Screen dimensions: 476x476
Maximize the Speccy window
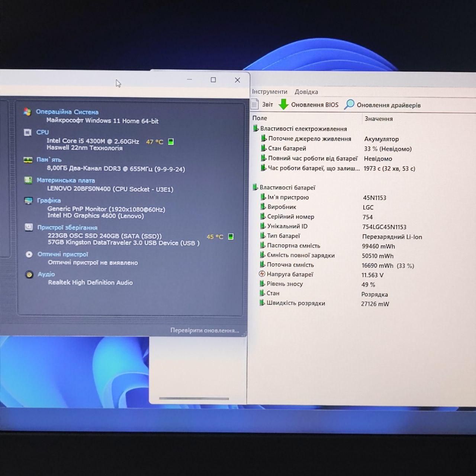(x=213, y=80)
